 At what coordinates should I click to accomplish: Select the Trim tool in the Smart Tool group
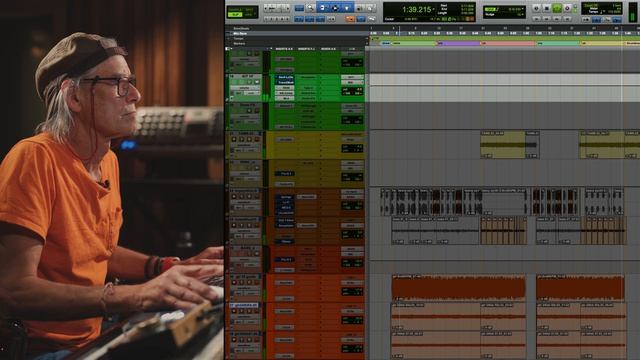point(322,8)
